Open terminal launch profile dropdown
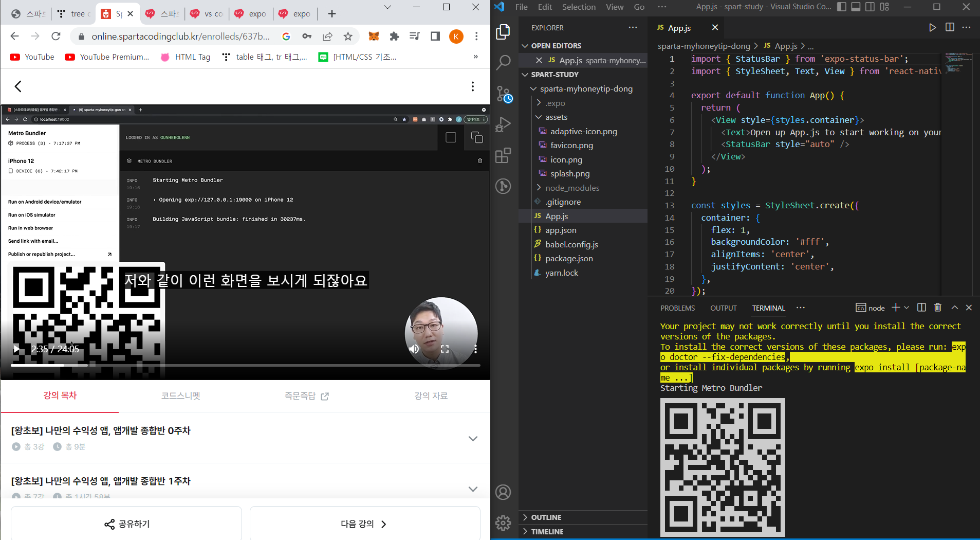The image size is (980, 540). (x=907, y=308)
